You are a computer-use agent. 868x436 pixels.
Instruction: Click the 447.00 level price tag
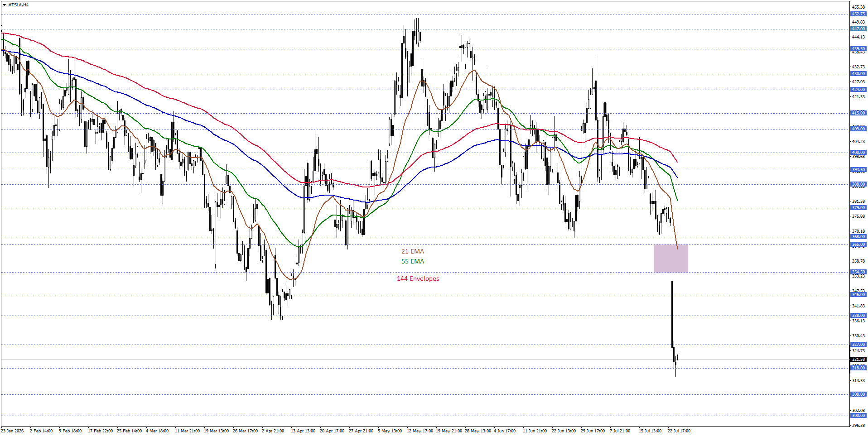[858, 29]
